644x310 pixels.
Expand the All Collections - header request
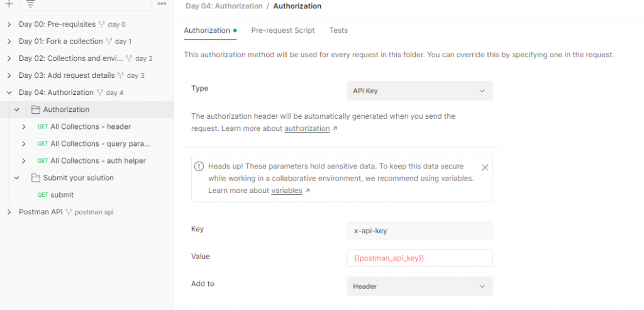(x=24, y=126)
